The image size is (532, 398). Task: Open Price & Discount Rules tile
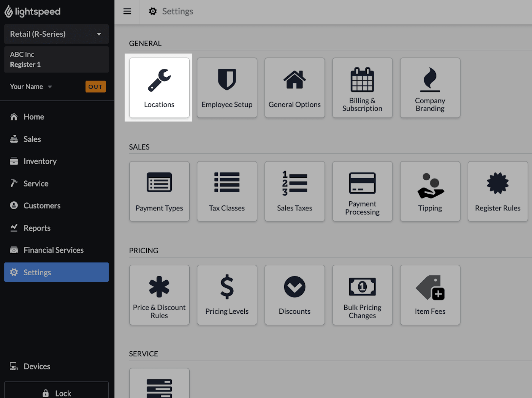[x=159, y=295]
